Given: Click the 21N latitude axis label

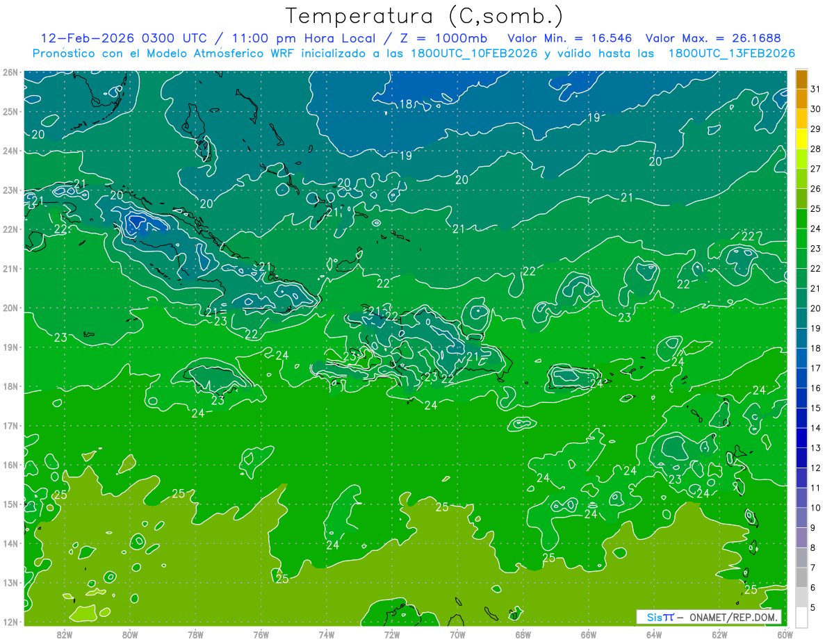Looking at the screenshot, I should coord(10,269).
